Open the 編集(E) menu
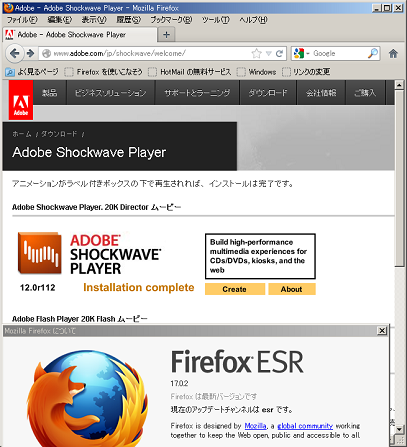 [x=59, y=20]
